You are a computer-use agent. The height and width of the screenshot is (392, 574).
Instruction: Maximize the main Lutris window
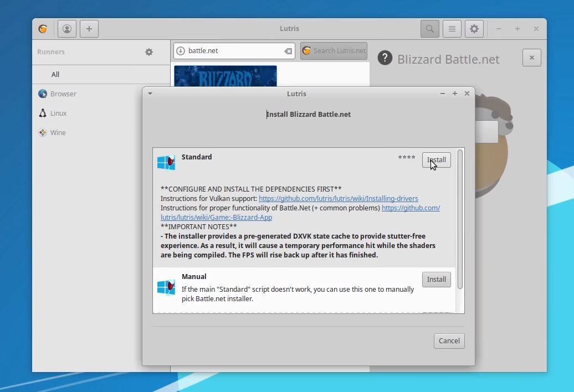click(517, 29)
